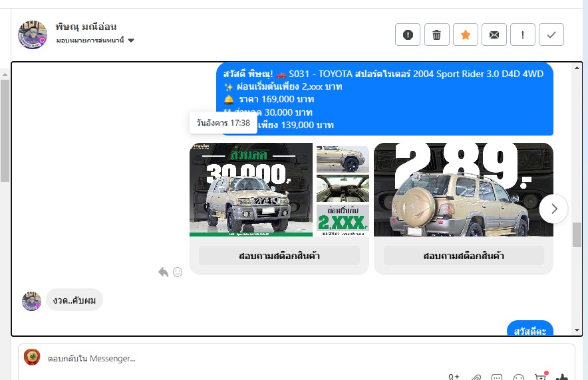The width and height of the screenshot is (588, 380).
Task: Click the blue S031 TOYOTA Sport Rider message
Action: tap(384, 99)
